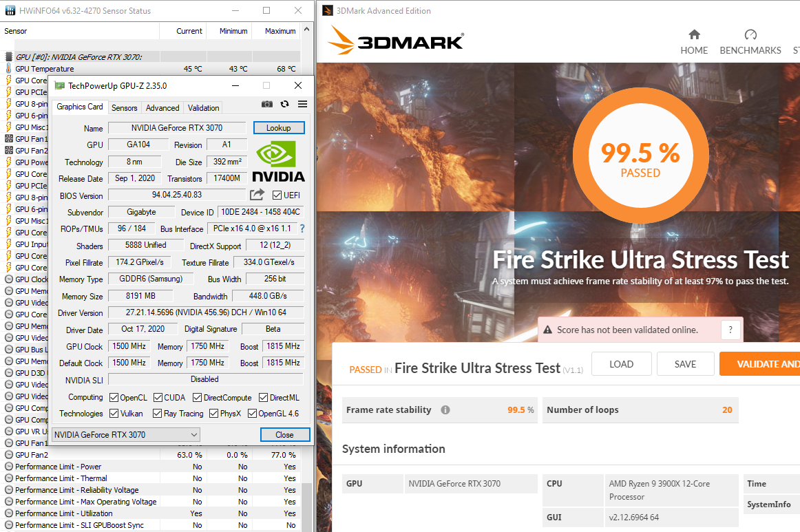
Task: Click the Performance Limit - Reliability Voltage icon
Action: click(x=9, y=489)
